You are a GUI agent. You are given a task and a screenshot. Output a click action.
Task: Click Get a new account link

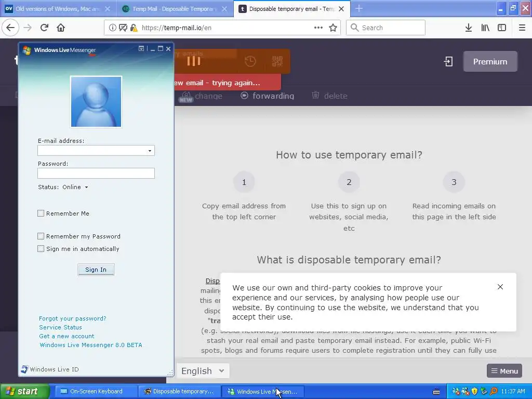click(66, 336)
